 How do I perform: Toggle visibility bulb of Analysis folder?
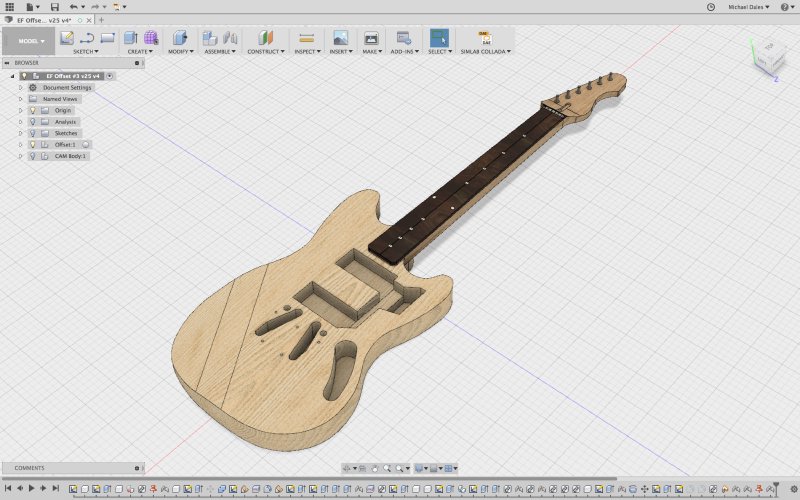pos(33,121)
